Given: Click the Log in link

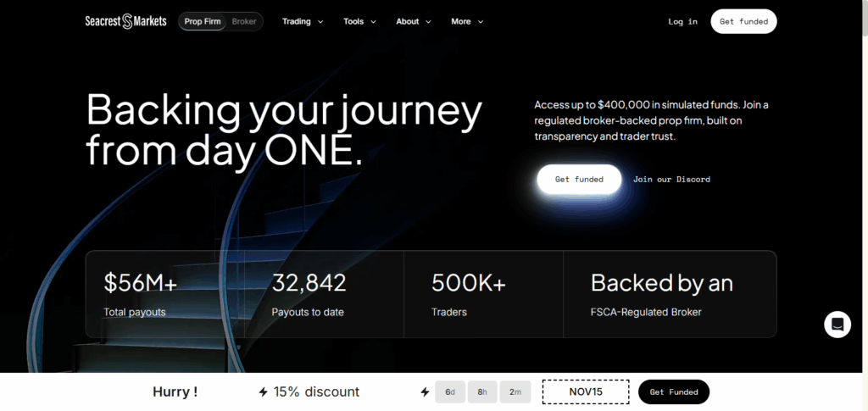Looking at the screenshot, I should (x=682, y=21).
